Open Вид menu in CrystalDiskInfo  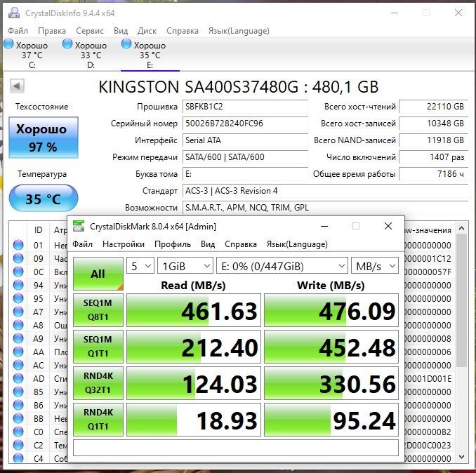[121, 31]
